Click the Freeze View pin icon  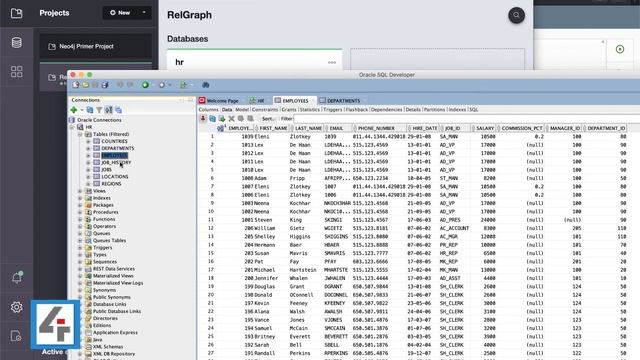click(x=203, y=118)
